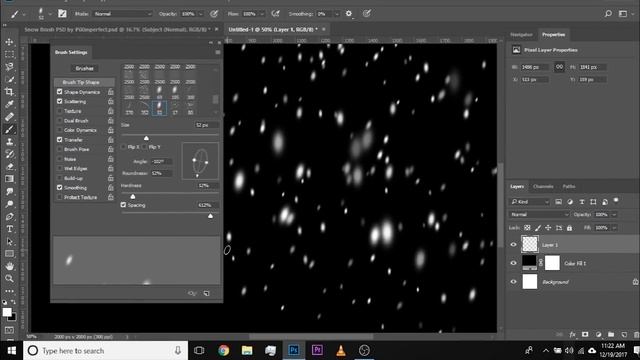Screen dimensions: 640x360
Task: Open Windows Start menu
Action: pos(11,351)
